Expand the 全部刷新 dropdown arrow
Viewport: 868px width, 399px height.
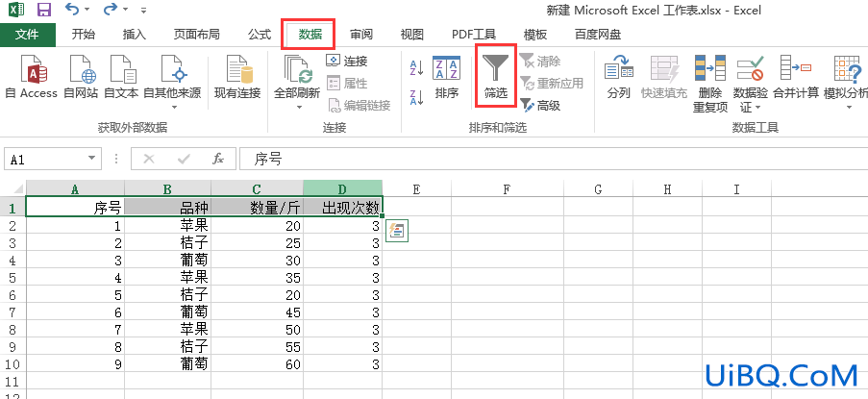pyautogui.click(x=298, y=107)
